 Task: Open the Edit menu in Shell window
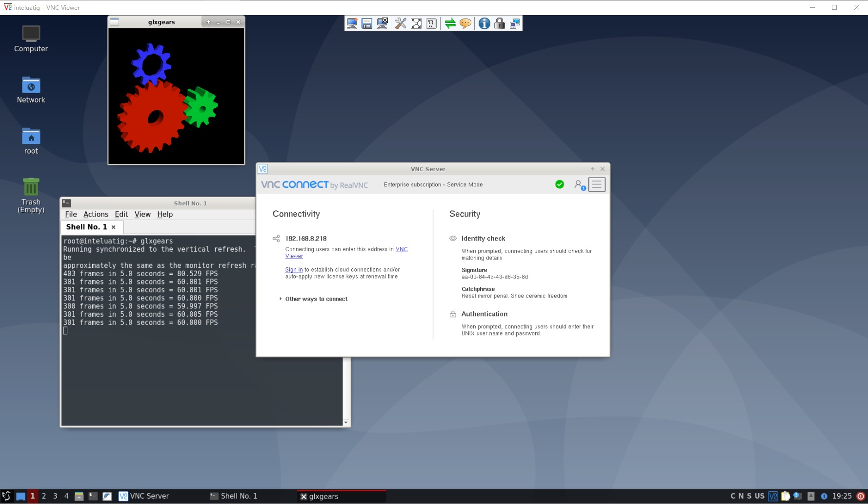121,214
